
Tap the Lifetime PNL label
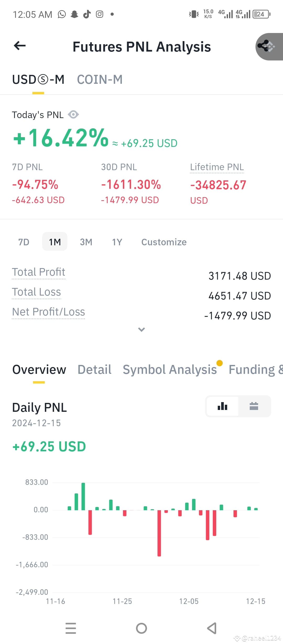[x=217, y=167]
